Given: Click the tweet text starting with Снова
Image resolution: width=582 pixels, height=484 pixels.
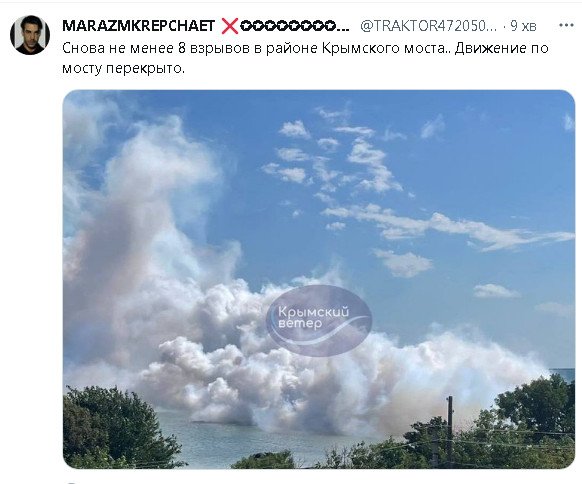Looking at the screenshot, I should pyautogui.click(x=305, y=58).
